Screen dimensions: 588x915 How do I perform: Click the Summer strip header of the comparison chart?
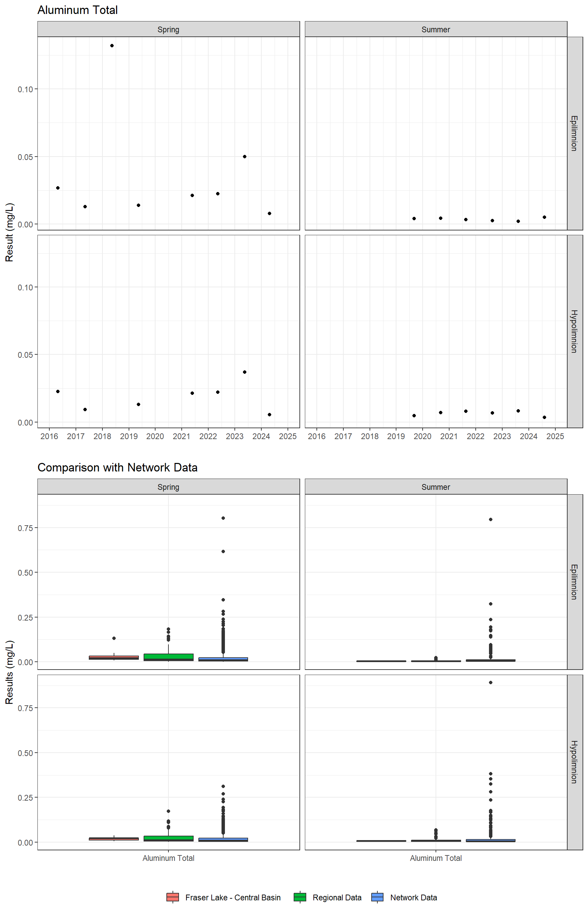(436, 487)
